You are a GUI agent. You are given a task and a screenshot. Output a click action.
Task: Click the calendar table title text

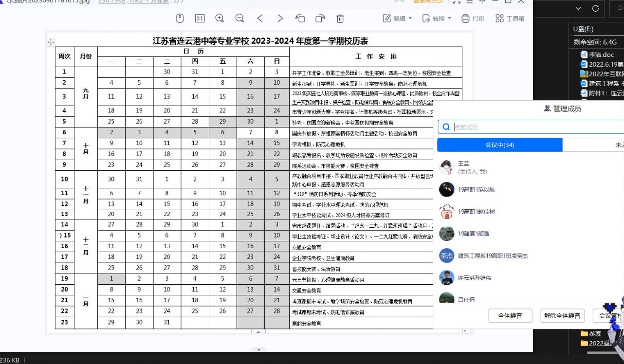point(260,41)
